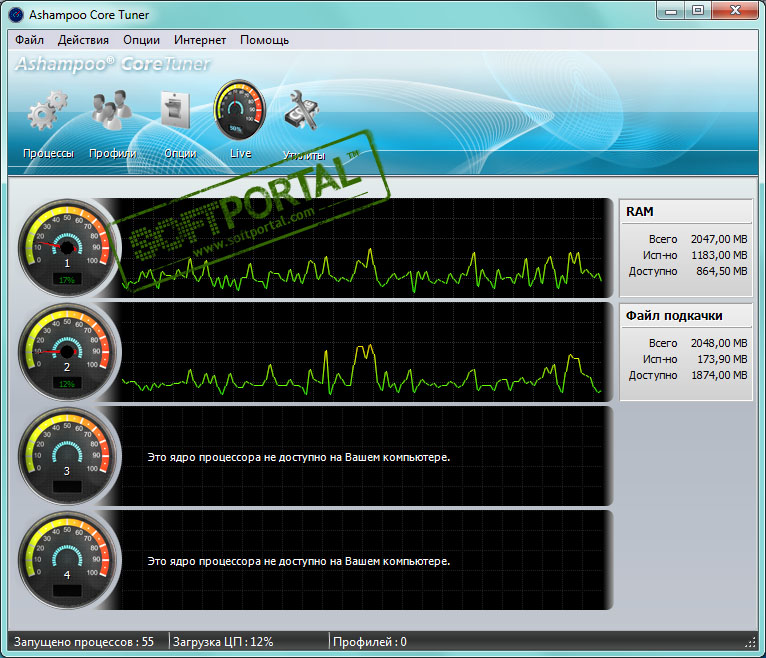Click the core 3 unavailable message
The image size is (766, 658).
298,457
